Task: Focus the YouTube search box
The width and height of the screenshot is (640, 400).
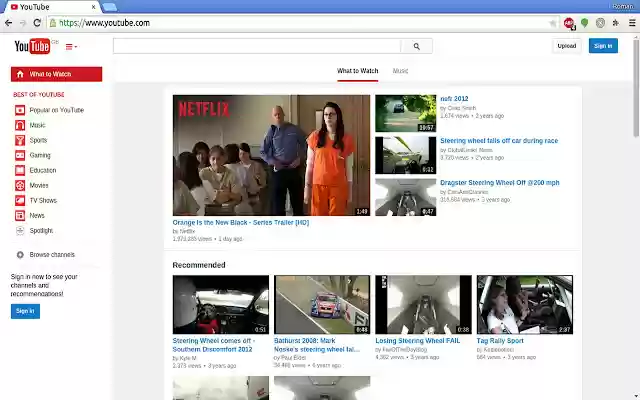Action: tap(257, 46)
